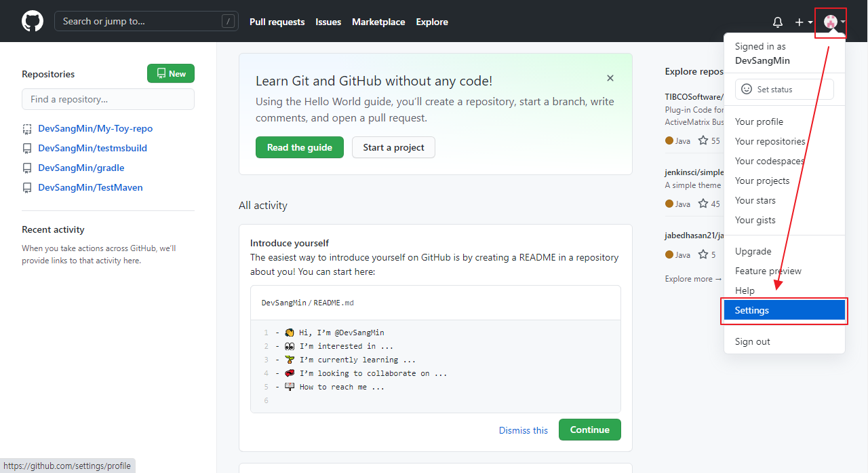Open the notifications bell

pyautogui.click(x=778, y=22)
